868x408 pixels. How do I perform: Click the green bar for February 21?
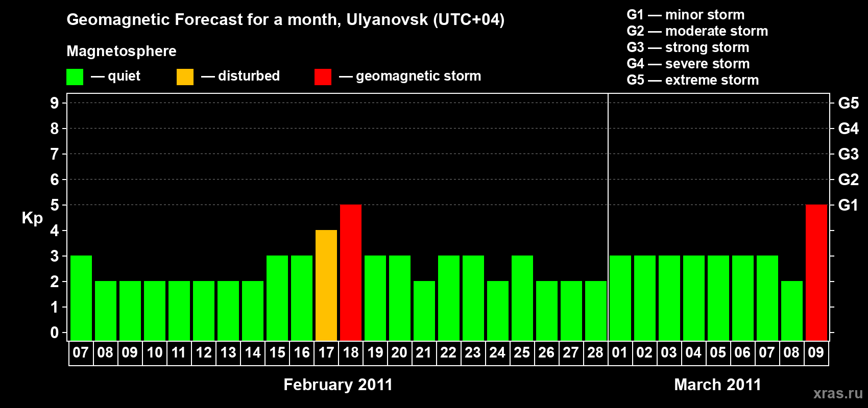pos(424,311)
